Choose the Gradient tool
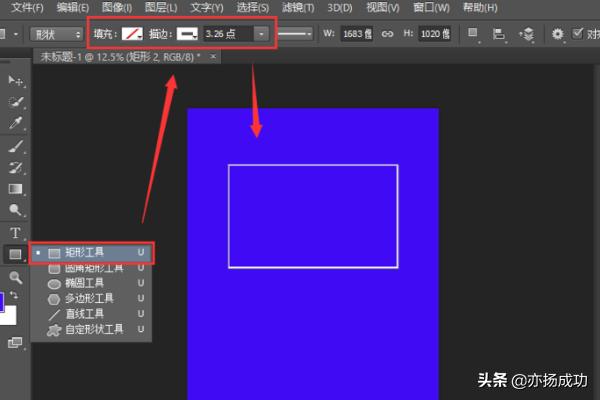The width and height of the screenshot is (600, 400). [x=15, y=188]
